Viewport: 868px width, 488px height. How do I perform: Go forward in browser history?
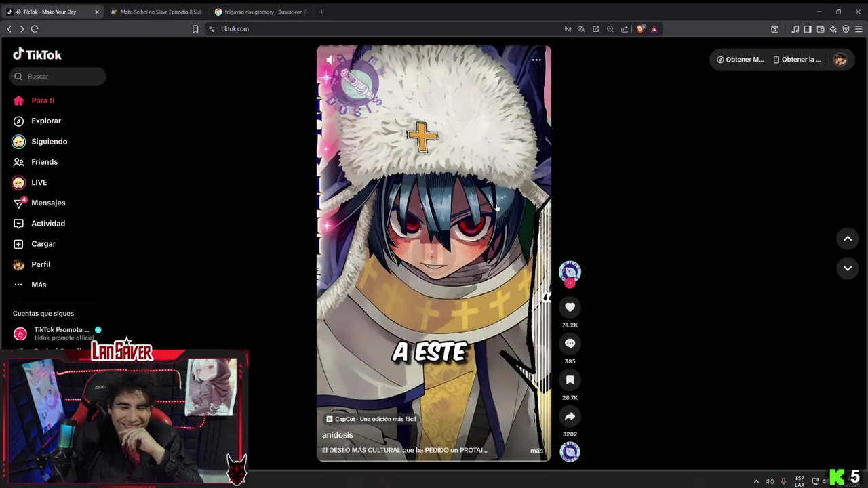click(22, 29)
